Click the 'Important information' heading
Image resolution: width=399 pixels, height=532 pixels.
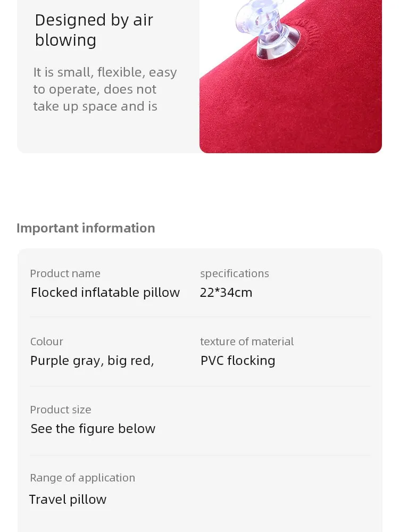pyautogui.click(x=86, y=228)
